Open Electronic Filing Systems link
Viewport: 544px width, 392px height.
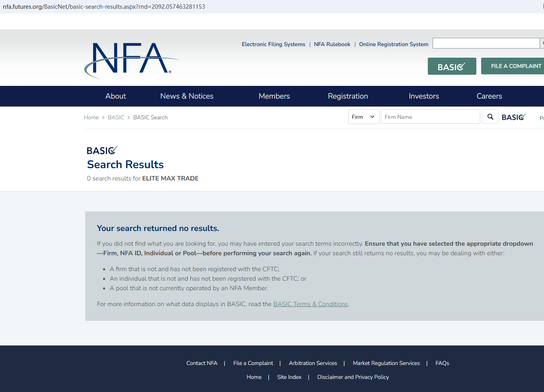pos(273,44)
